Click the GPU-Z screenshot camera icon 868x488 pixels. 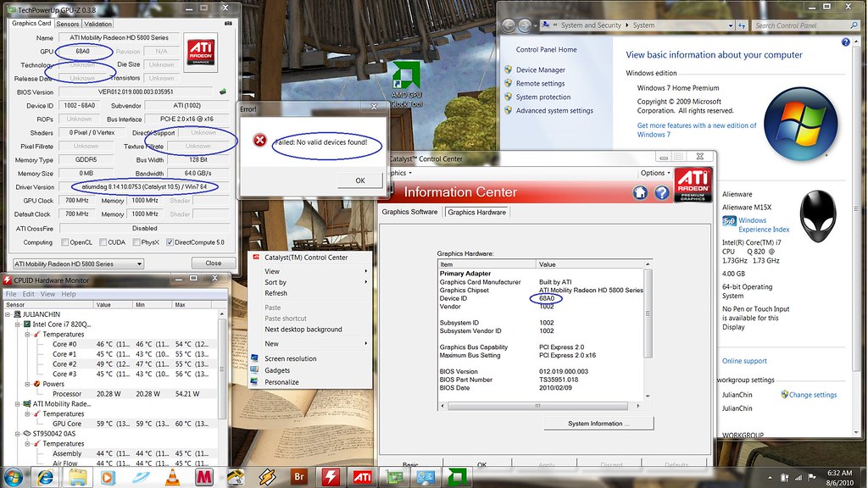click(x=227, y=24)
